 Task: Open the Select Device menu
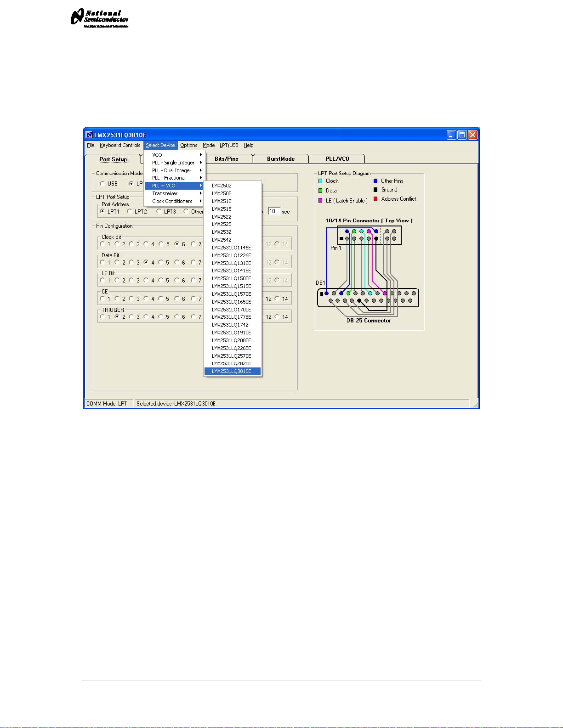pos(160,145)
